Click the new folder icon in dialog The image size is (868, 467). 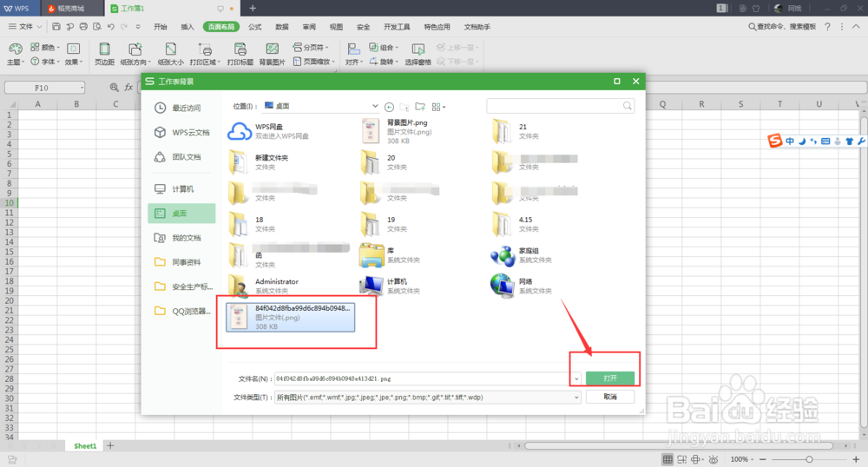coord(420,107)
